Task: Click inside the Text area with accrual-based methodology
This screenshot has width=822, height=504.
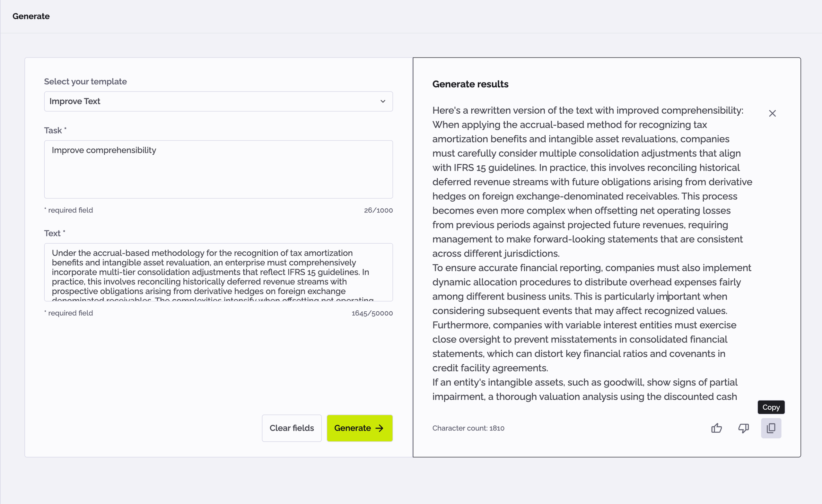Action: pyautogui.click(x=219, y=272)
